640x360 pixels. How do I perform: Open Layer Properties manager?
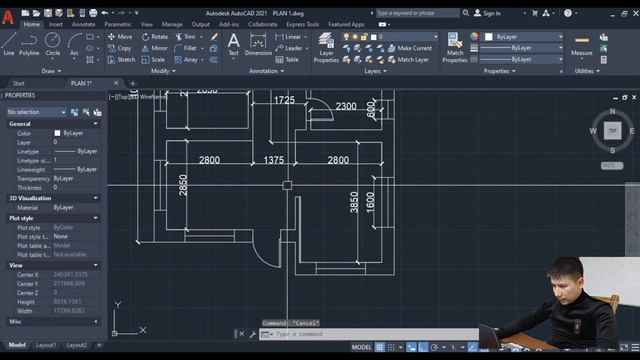[x=326, y=47]
